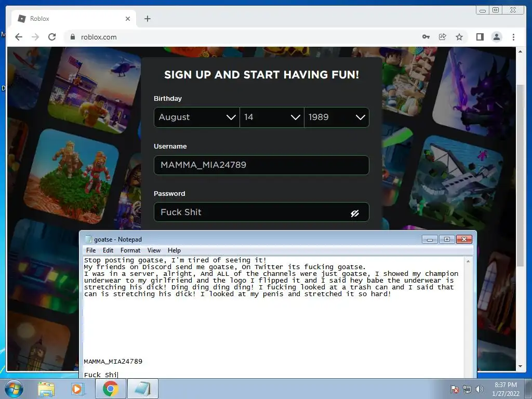Click the Notepad text editing area
The width and height of the screenshot is (532, 399).
click(273, 317)
